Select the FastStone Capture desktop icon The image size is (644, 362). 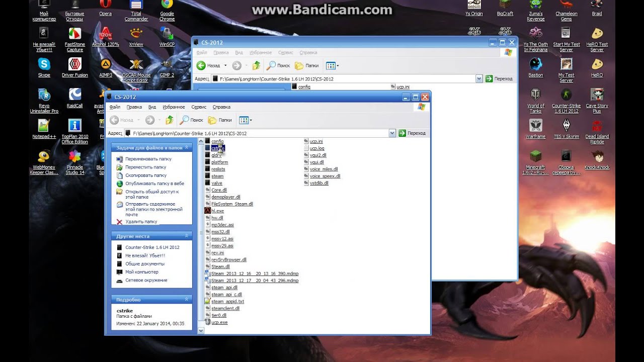(x=74, y=39)
